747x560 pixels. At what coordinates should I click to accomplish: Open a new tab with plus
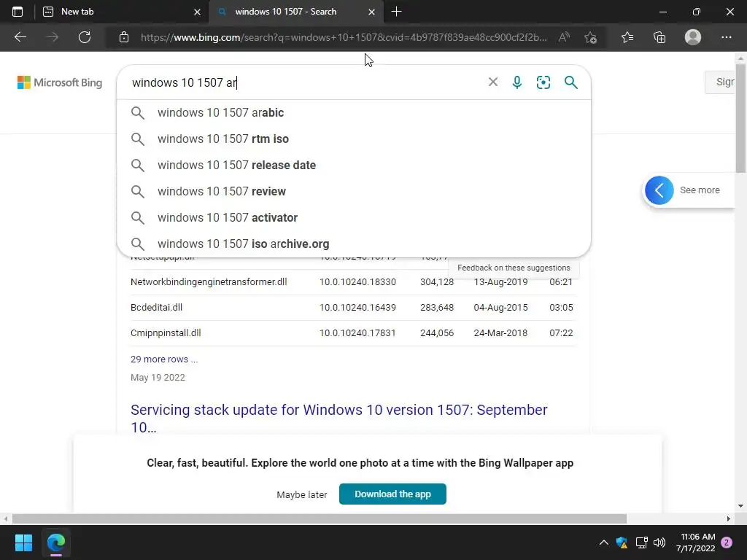396,12
